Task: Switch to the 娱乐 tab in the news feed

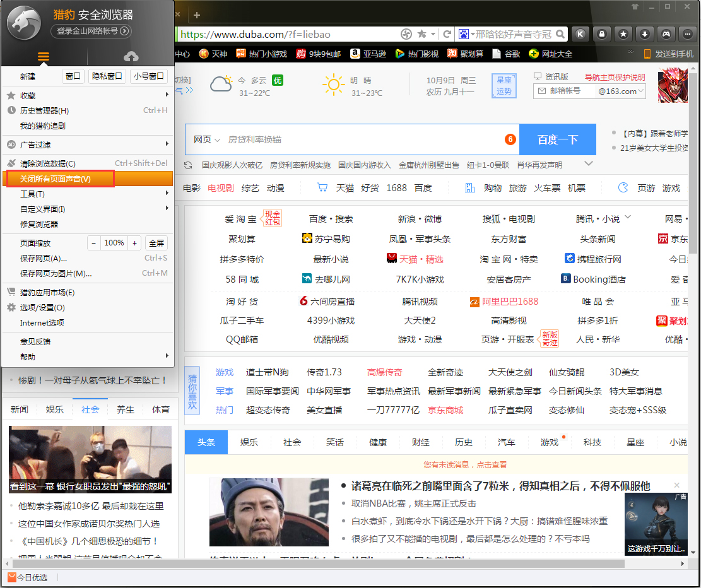Action: [x=249, y=442]
